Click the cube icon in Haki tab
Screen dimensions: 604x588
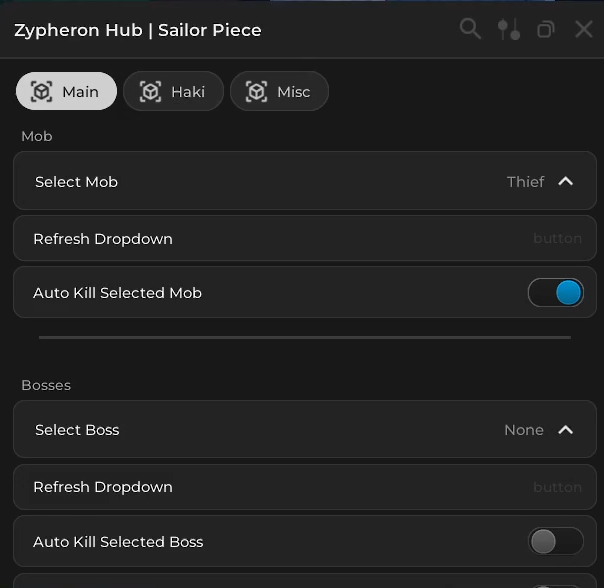click(x=150, y=91)
